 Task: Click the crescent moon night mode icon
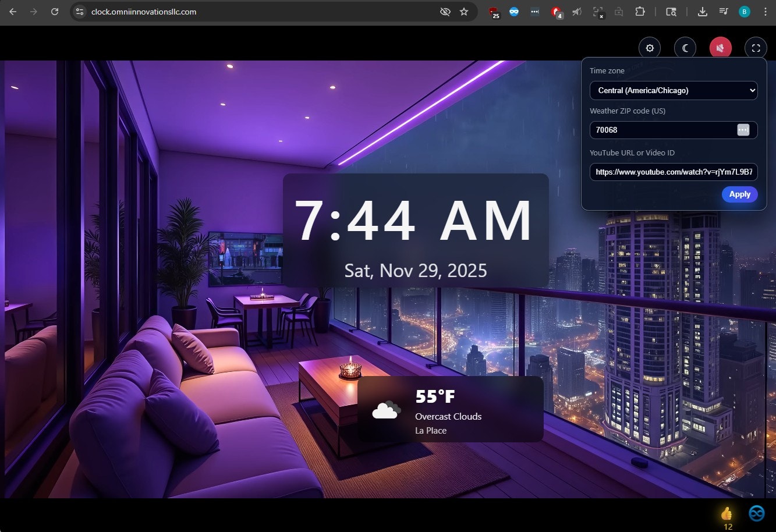click(685, 48)
